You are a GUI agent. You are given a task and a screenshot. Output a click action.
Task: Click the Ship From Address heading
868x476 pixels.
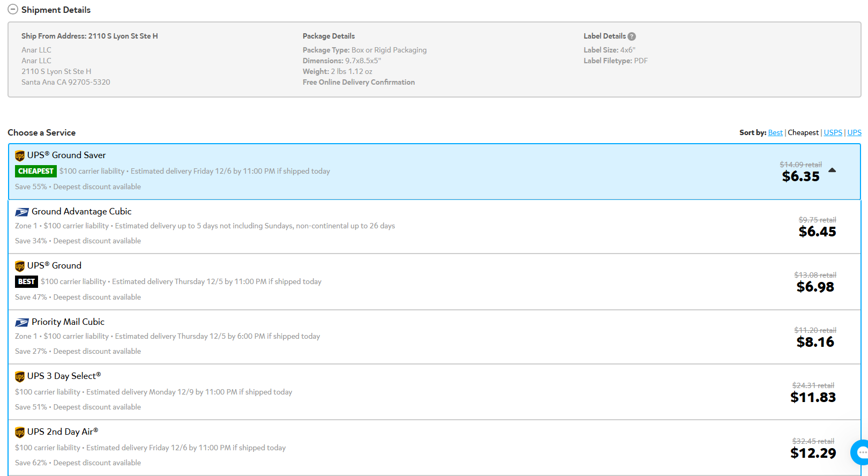pos(89,36)
